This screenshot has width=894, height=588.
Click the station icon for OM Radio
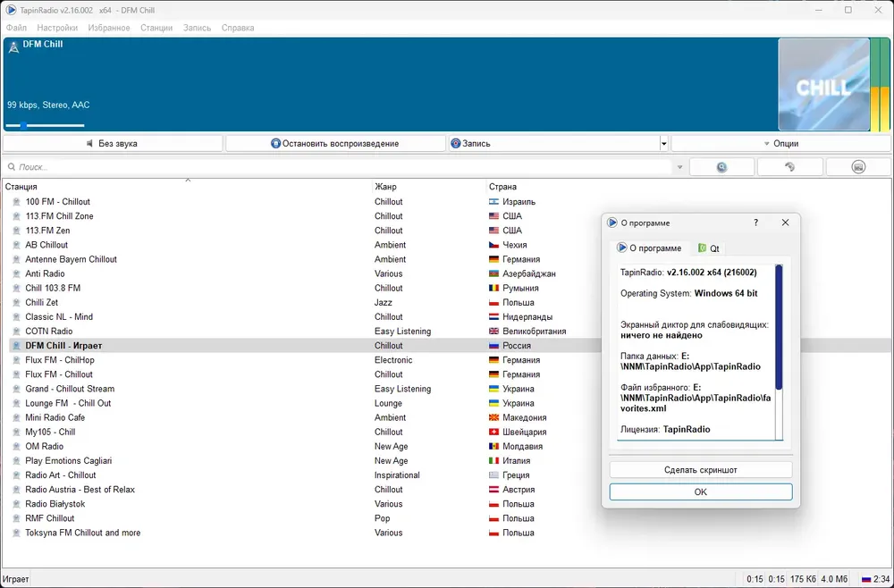[x=16, y=446]
